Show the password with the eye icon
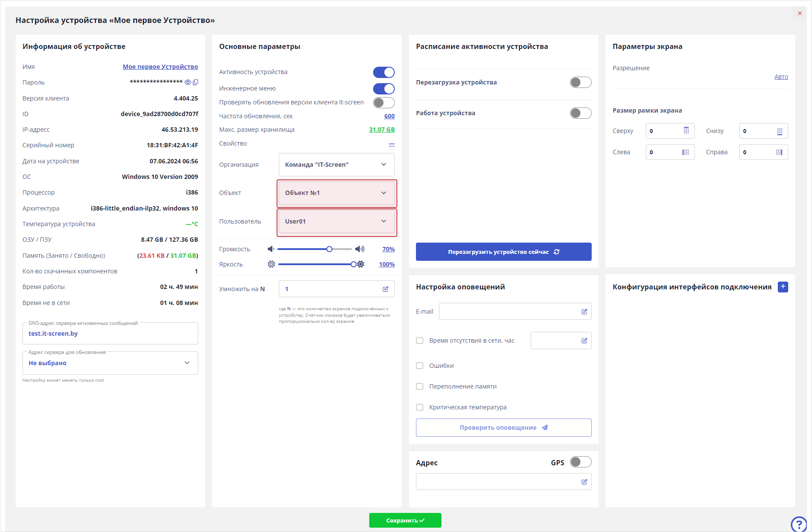812x532 pixels. 188,82
